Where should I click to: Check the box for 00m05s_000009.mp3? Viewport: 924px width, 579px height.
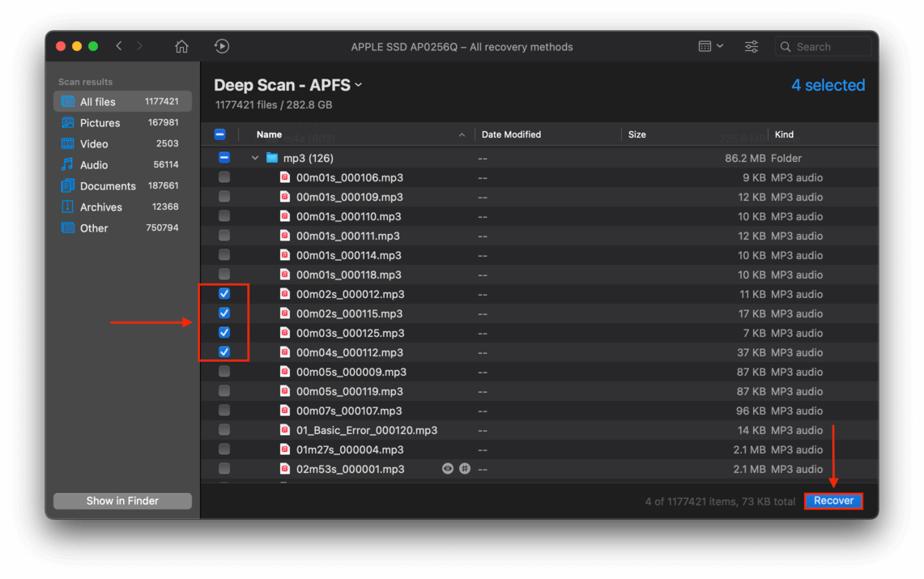224,371
